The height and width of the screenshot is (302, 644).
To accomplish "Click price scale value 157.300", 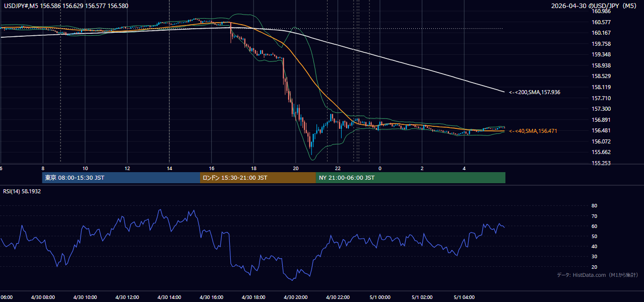I will pos(601,109).
